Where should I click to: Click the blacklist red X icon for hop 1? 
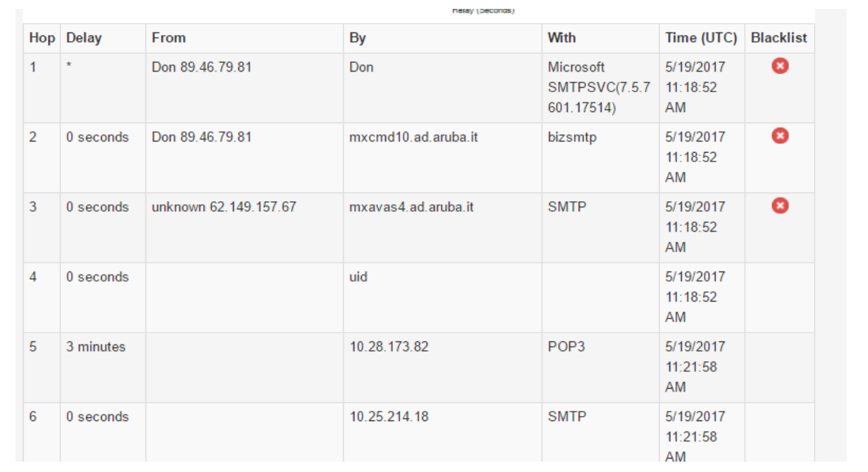pyautogui.click(x=779, y=66)
